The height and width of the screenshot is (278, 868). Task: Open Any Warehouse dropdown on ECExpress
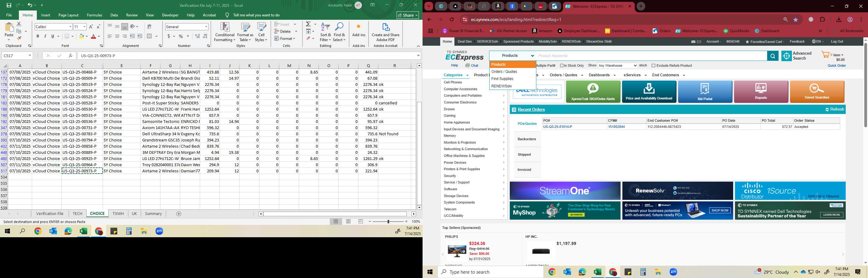click(618, 65)
